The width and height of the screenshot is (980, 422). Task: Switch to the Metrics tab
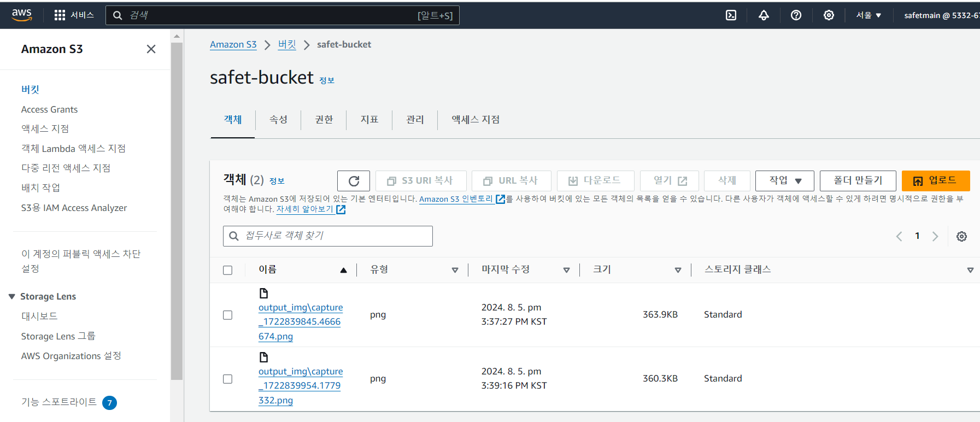pos(369,120)
